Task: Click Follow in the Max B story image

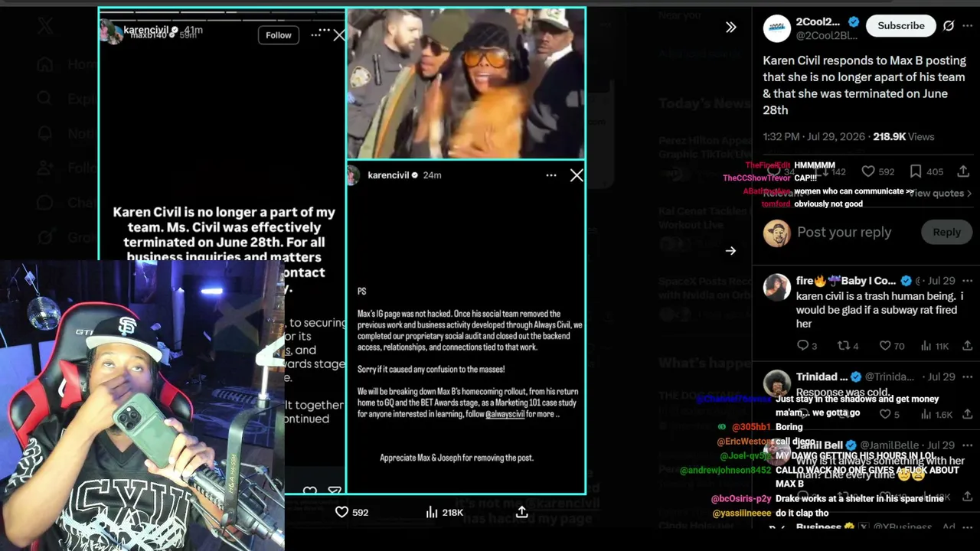Action: pos(278,35)
